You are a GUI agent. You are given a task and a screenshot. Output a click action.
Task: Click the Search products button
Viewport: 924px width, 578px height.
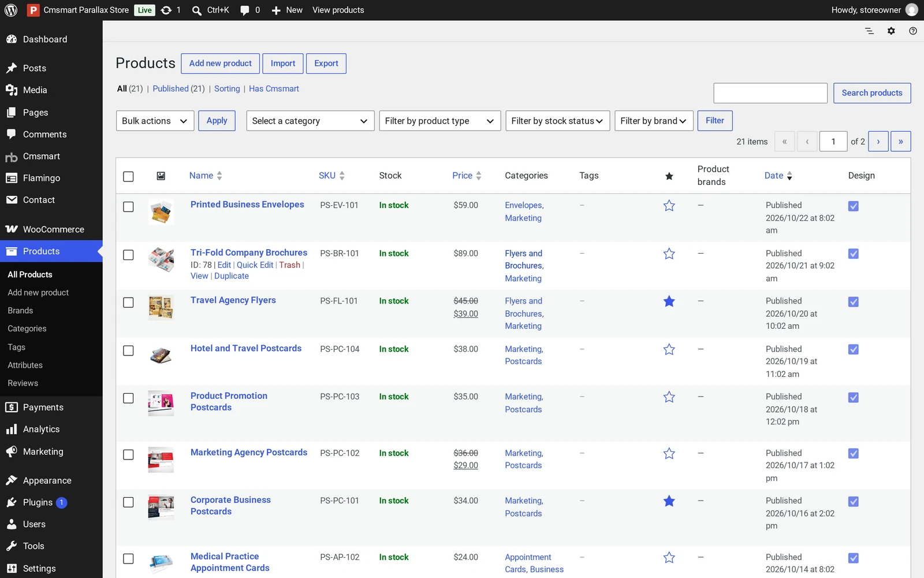[872, 93]
